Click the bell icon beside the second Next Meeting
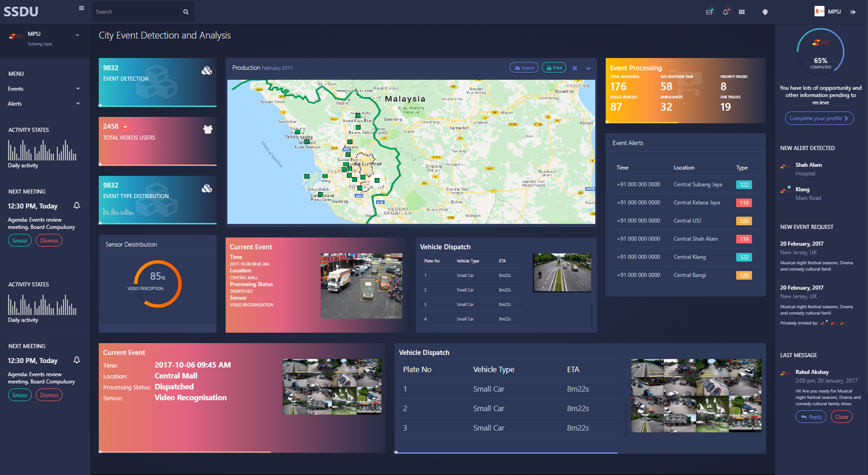 [77, 360]
